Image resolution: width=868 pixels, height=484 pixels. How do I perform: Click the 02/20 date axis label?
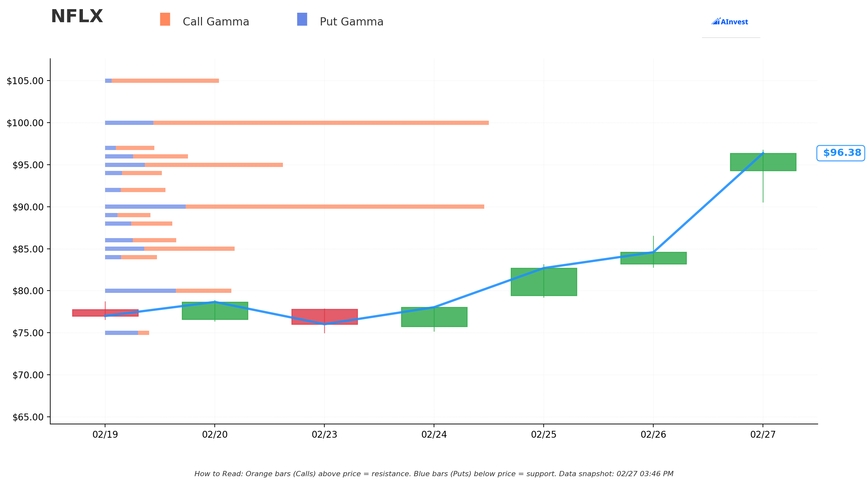pos(215,434)
